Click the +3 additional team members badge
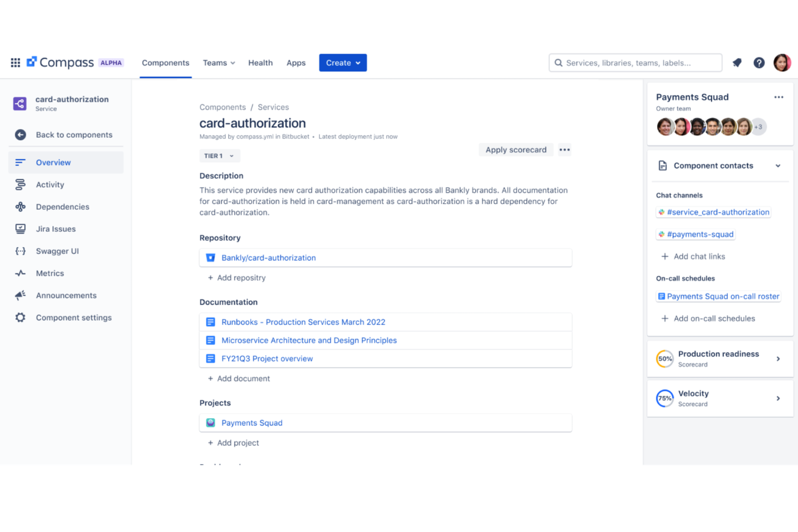This screenshot has width=798, height=532. [759, 127]
